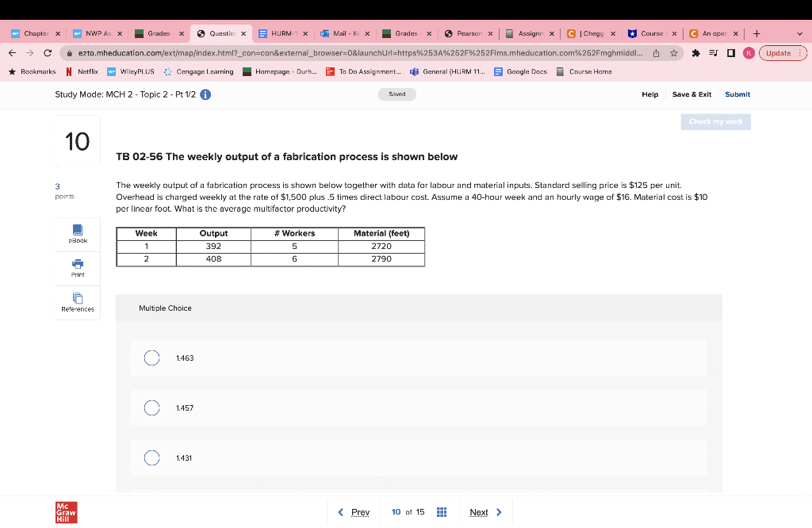Click the Multiple Choice heading
This screenshot has height=528, width=812.
coord(165,308)
